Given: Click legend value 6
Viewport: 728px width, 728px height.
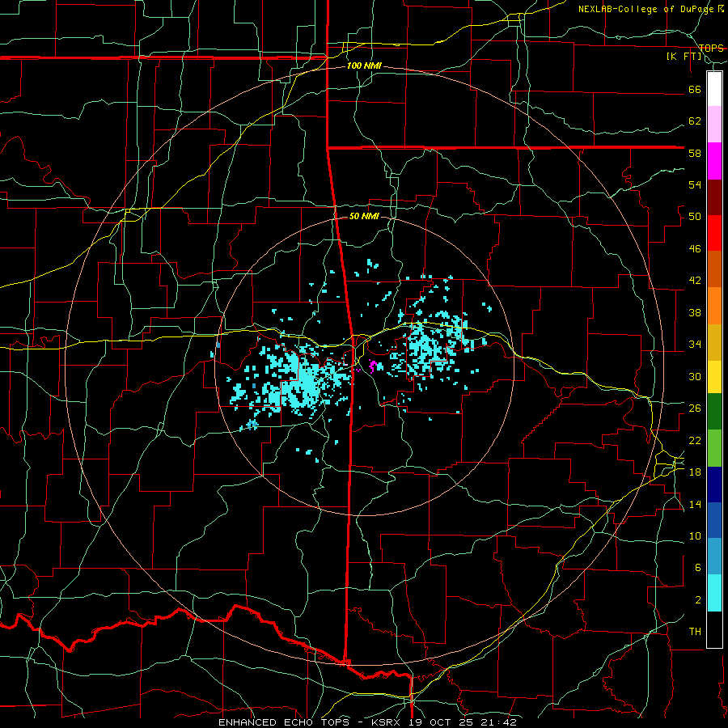Looking at the screenshot, I should (697, 568).
